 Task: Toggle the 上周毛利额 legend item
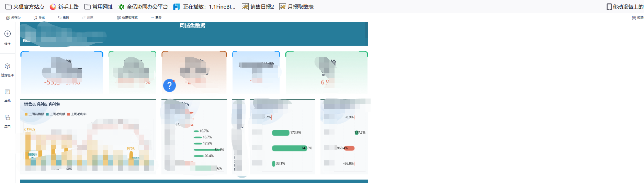coord(56,114)
